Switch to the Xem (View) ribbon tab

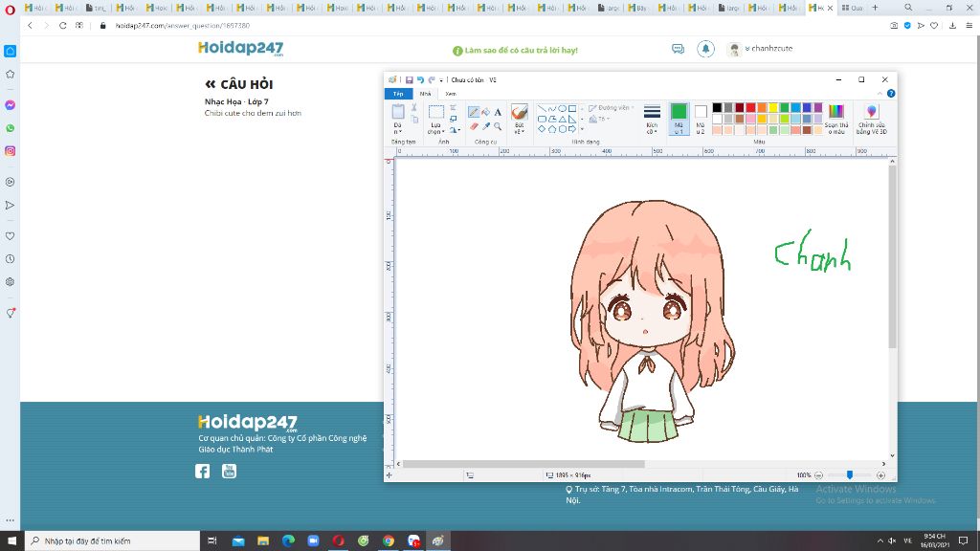coord(451,94)
